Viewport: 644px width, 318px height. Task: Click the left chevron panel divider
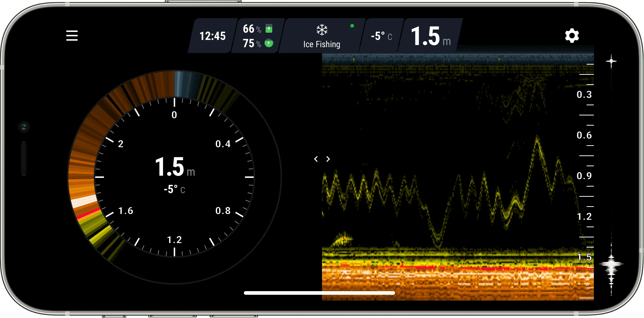tap(316, 159)
